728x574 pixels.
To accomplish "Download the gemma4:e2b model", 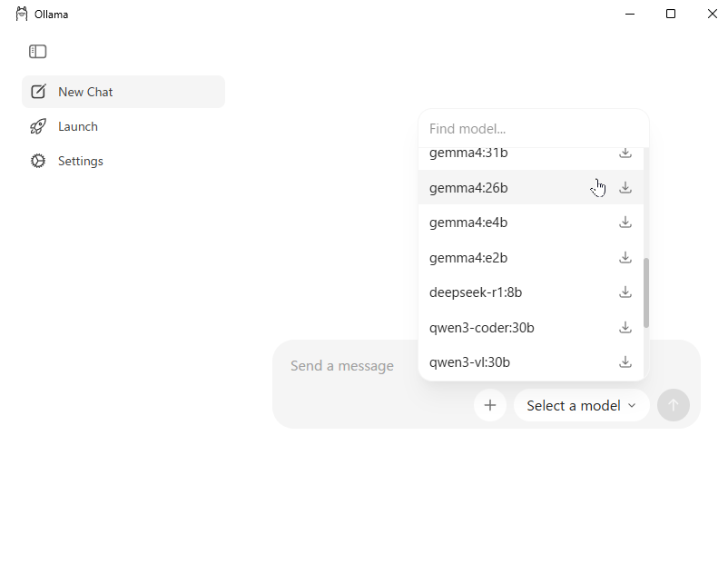I will (x=625, y=258).
